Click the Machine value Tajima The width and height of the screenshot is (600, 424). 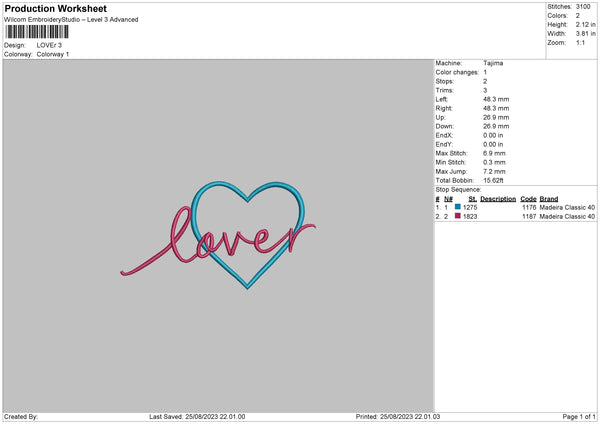click(493, 63)
